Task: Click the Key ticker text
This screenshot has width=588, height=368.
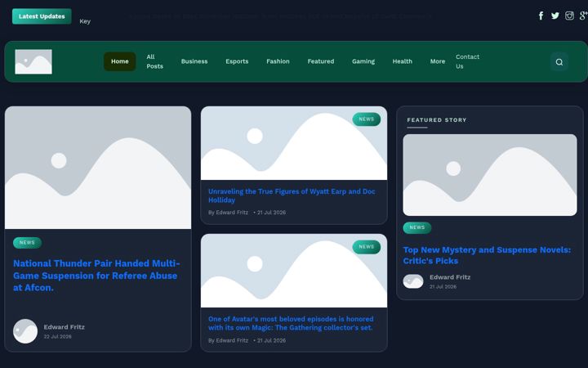Action: coord(85,21)
